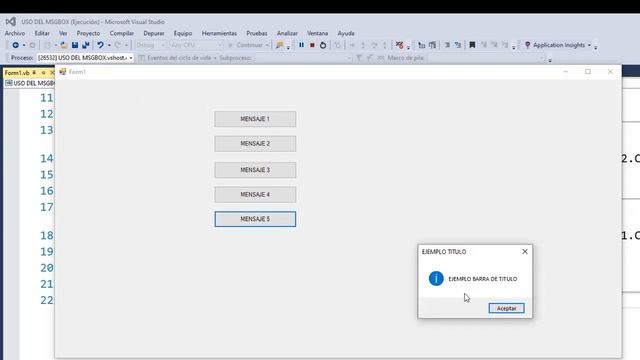The image size is (640, 360).
Task: Open the Depurar menu
Action: coord(154,33)
